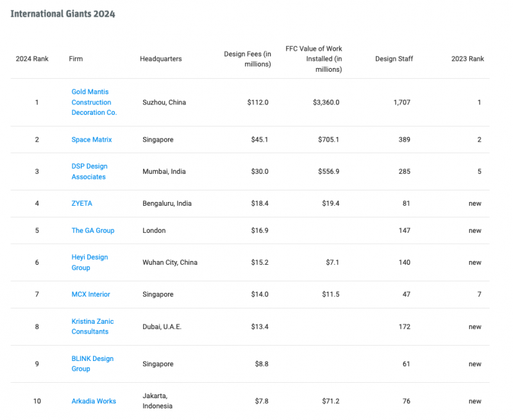513x420 pixels.
Task: Click the 47 design staff value
Action: click(407, 294)
